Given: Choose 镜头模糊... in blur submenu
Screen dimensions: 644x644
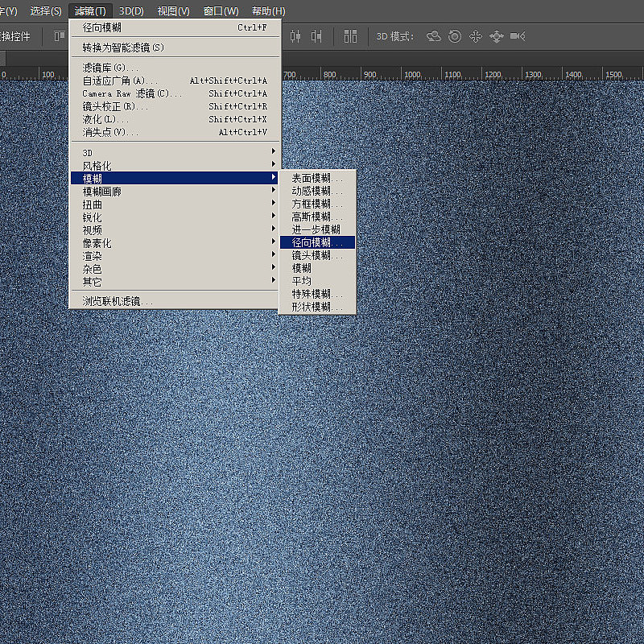Looking at the screenshot, I should [x=317, y=255].
